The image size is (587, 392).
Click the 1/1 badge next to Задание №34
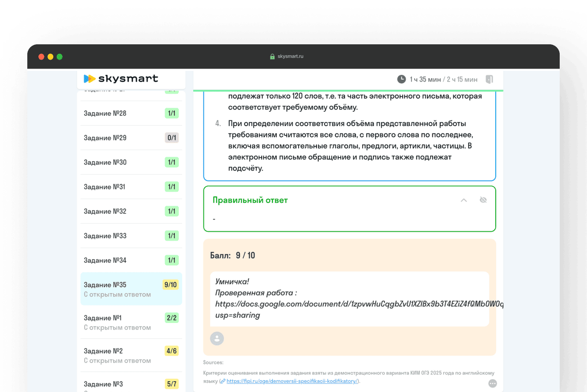tap(172, 260)
